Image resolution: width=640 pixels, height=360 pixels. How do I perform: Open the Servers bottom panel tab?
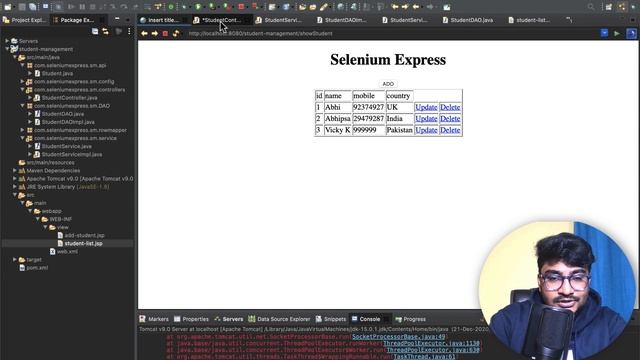(x=229, y=319)
